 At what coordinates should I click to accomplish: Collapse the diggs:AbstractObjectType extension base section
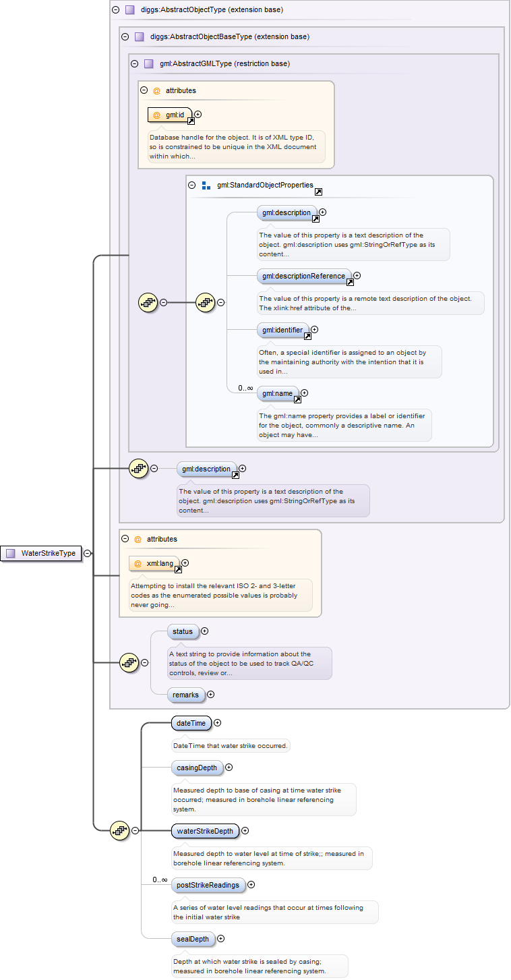[115, 10]
